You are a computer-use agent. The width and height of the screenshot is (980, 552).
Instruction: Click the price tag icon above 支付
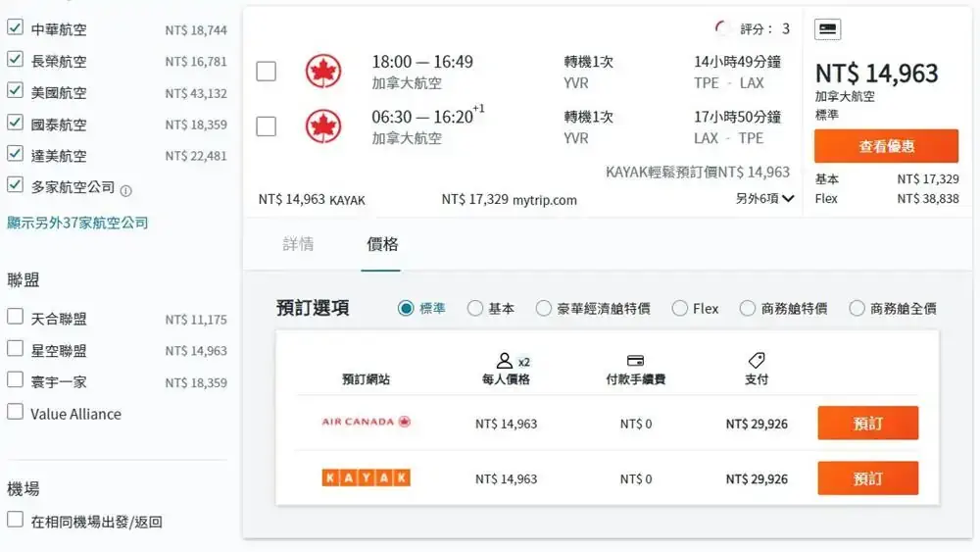[x=757, y=360]
